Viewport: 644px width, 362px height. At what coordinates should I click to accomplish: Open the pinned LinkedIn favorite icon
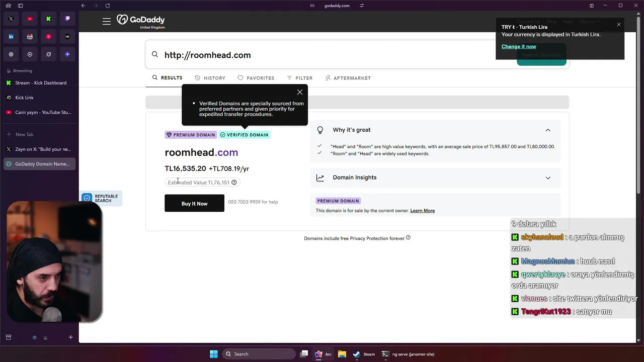click(11, 37)
